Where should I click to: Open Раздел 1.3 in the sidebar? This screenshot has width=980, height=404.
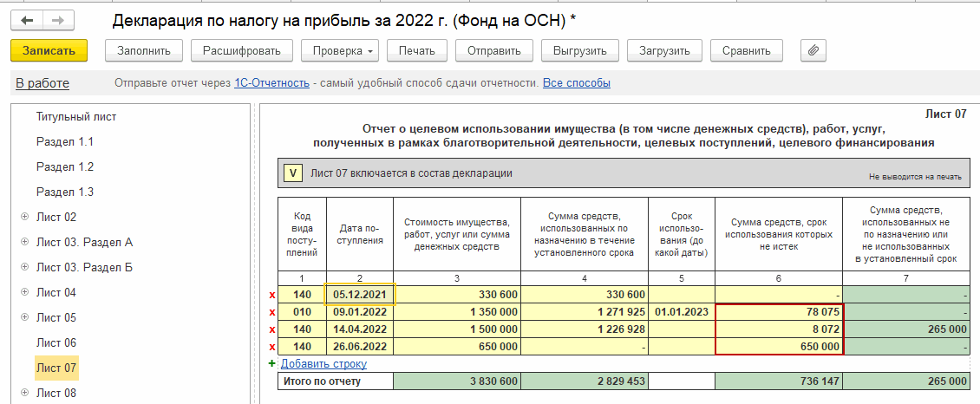pos(65,192)
